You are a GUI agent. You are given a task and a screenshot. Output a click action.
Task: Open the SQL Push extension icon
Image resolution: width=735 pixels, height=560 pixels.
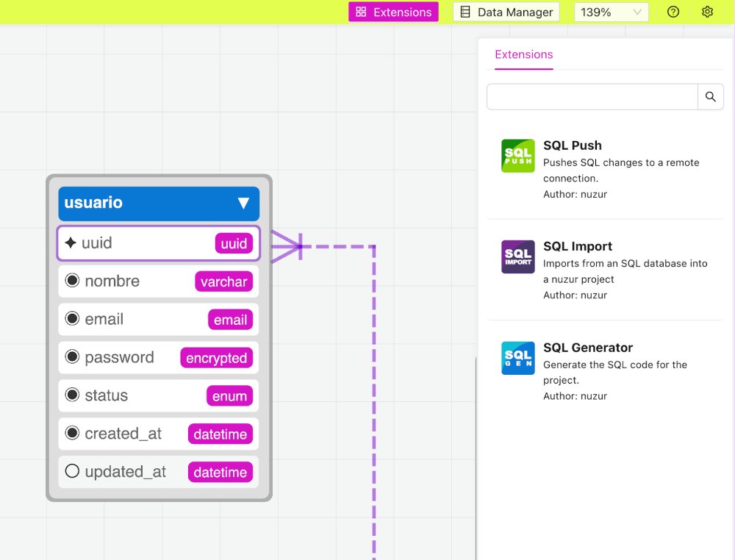click(x=517, y=155)
